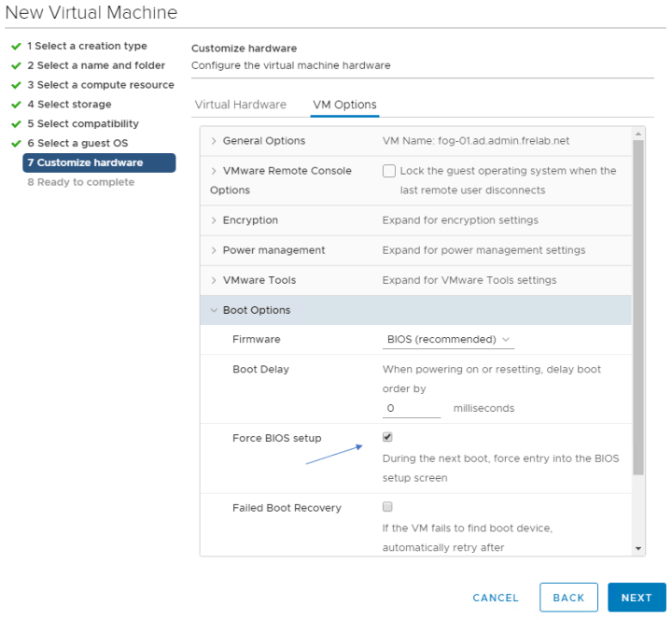
Task: Click 'Expand for VMware Tools settings' text
Action: click(x=469, y=280)
